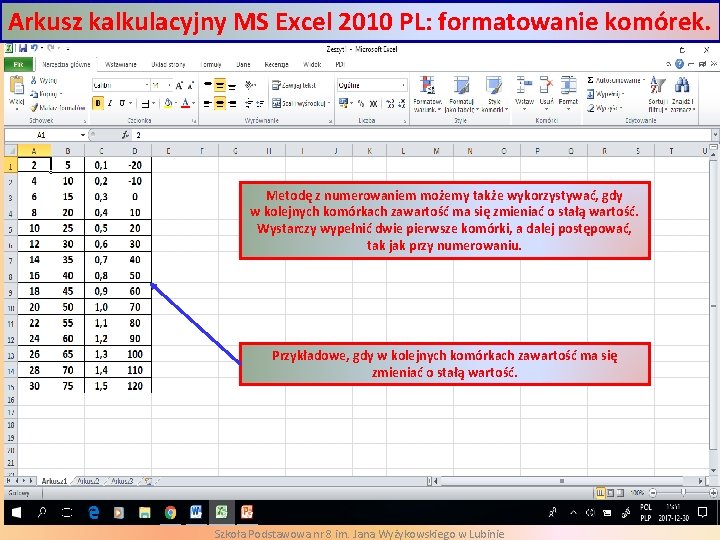Click the Fill Color paint bucket icon

pyautogui.click(x=168, y=103)
